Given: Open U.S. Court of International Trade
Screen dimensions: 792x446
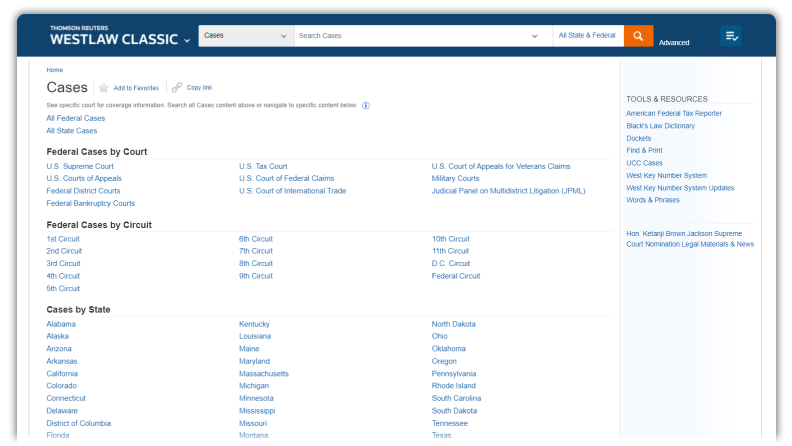Looking at the screenshot, I should (292, 191).
